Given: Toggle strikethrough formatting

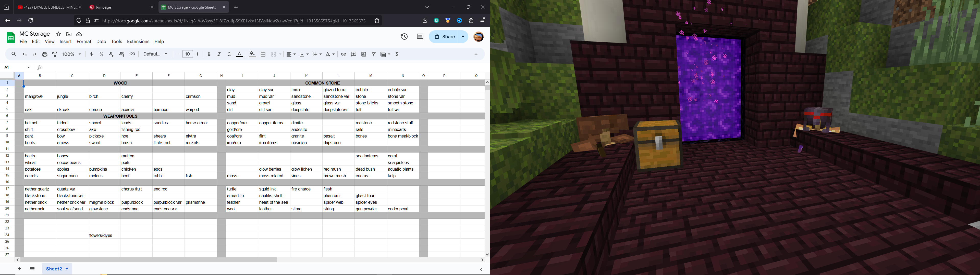Looking at the screenshot, I should point(229,55).
